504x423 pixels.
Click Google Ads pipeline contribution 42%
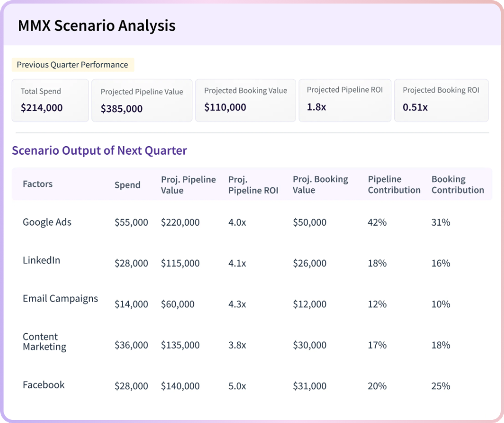pyautogui.click(x=377, y=222)
